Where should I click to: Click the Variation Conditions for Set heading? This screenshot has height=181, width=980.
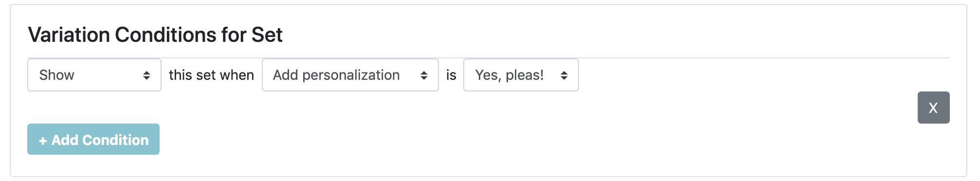(x=155, y=35)
